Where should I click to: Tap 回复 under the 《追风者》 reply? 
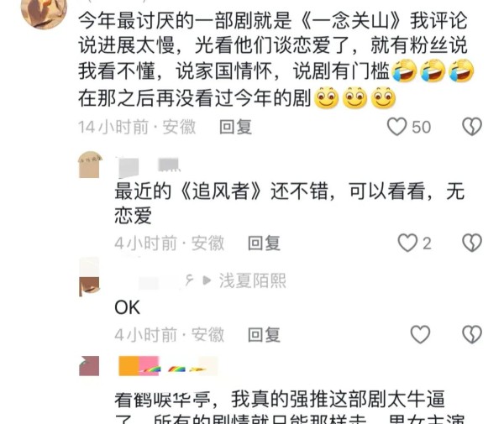pos(265,243)
